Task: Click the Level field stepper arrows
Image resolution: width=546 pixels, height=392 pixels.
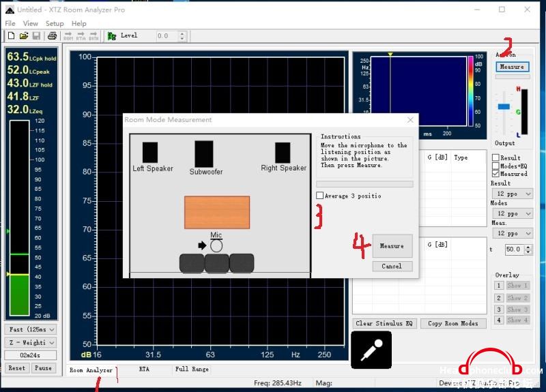Action: click(182, 36)
